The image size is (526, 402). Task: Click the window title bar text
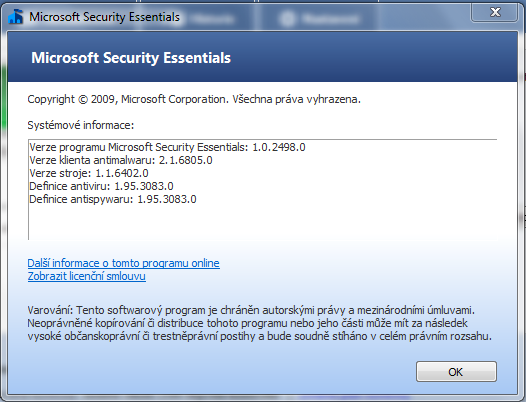(104, 17)
